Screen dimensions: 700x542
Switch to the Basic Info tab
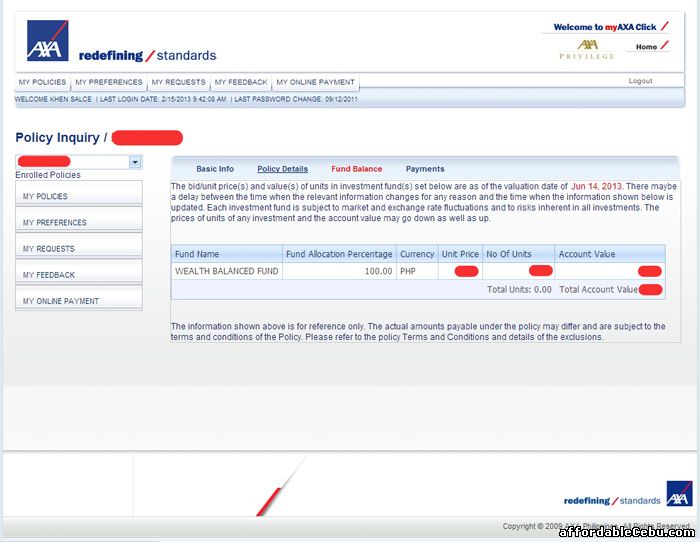pos(215,169)
